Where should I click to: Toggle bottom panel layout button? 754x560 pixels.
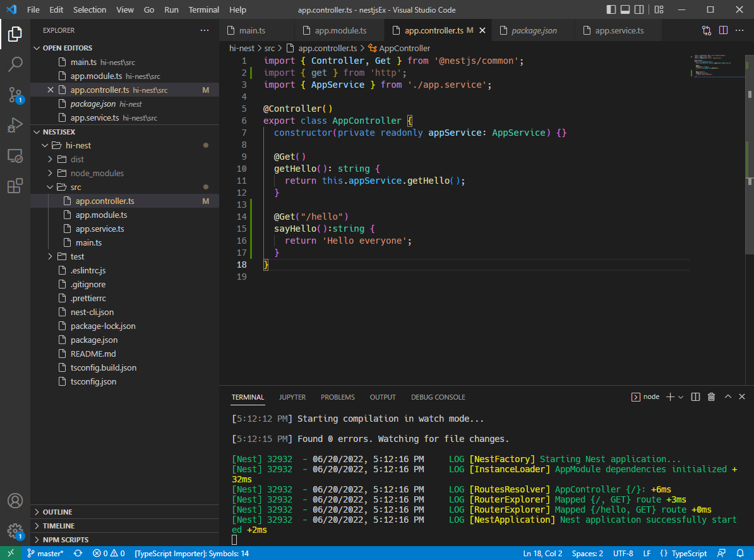point(625,9)
